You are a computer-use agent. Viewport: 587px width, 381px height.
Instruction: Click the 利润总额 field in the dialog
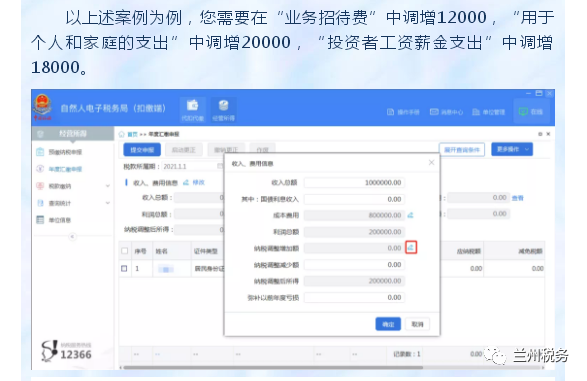(x=354, y=232)
